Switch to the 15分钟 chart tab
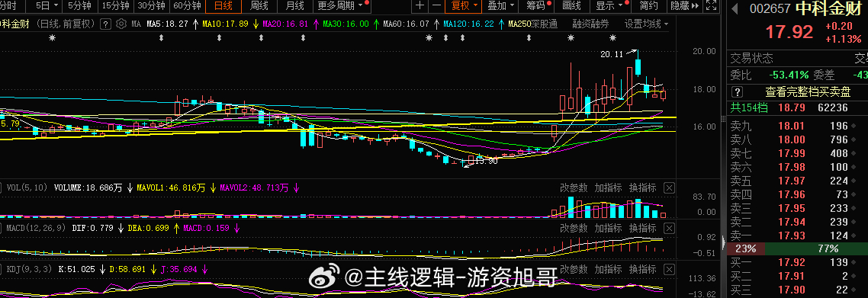 point(116,6)
